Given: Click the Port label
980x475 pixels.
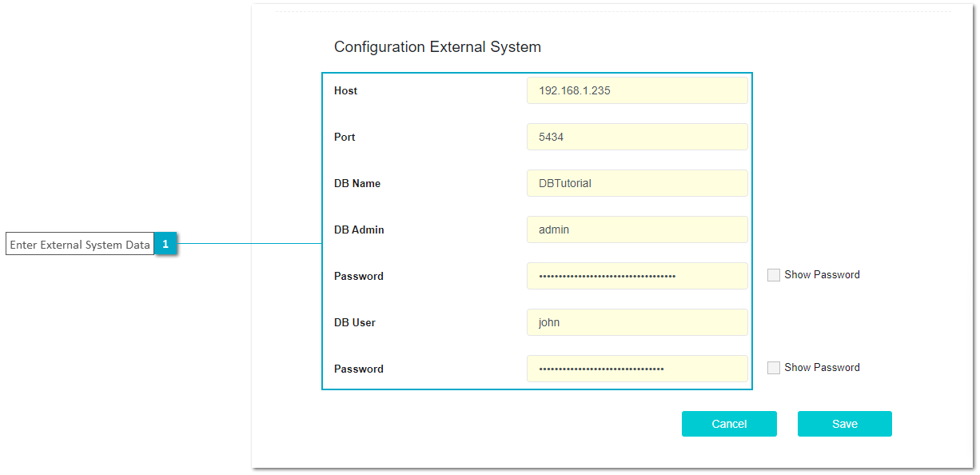Looking at the screenshot, I should (345, 138).
